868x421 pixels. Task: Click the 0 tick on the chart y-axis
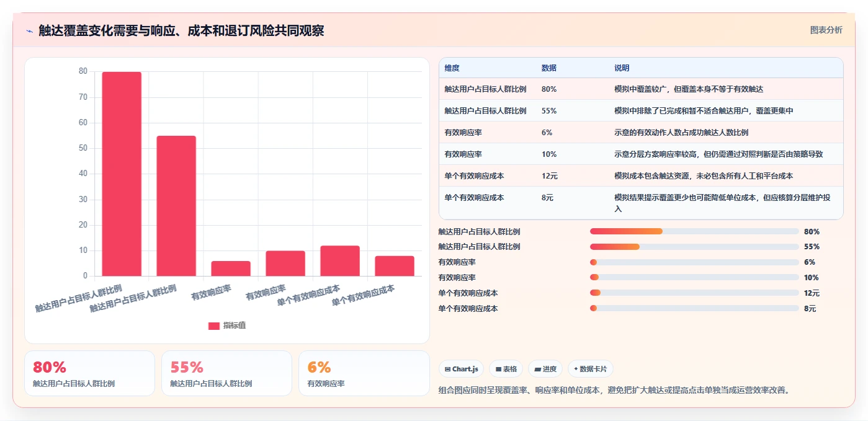(x=85, y=276)
